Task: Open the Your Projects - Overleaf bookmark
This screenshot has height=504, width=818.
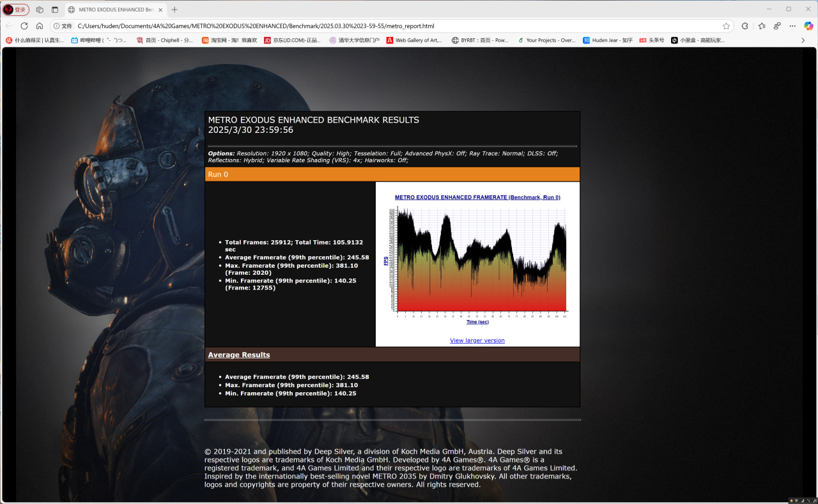Action: [x=546, y=40]
